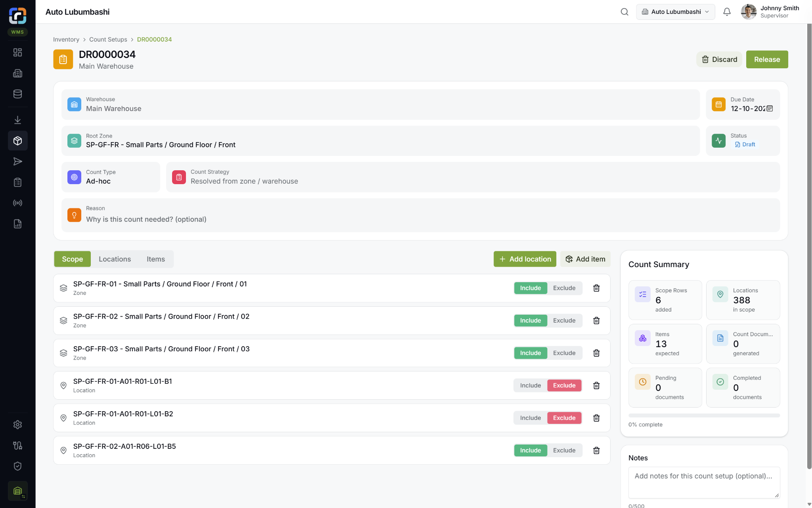Screen dimensions: 812x508
Task: Click Include on R06-L01-B5 location row
Action: pos(530,450)
